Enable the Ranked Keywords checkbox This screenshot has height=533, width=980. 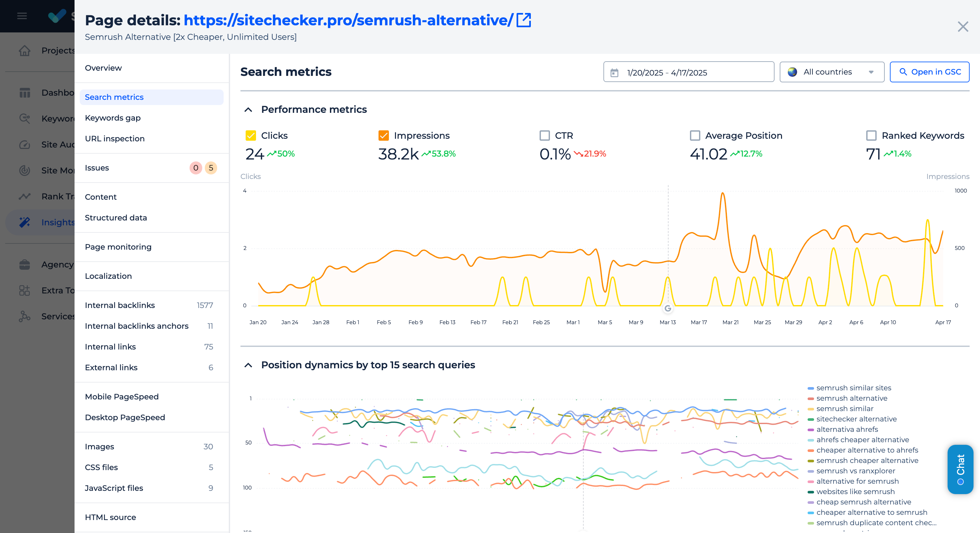[x=871, y=136]
